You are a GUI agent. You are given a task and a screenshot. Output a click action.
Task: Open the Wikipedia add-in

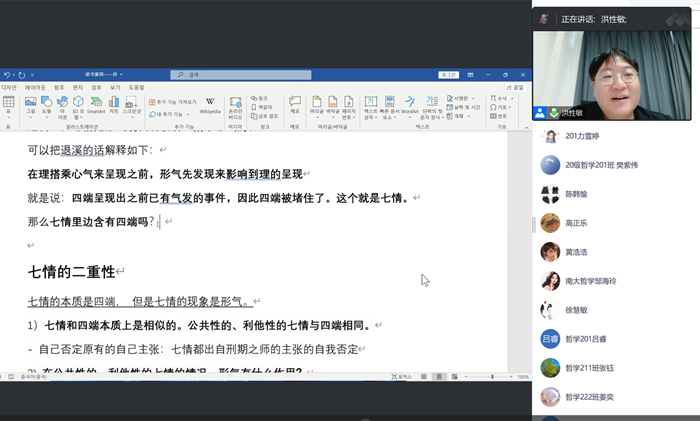(210, 105)
